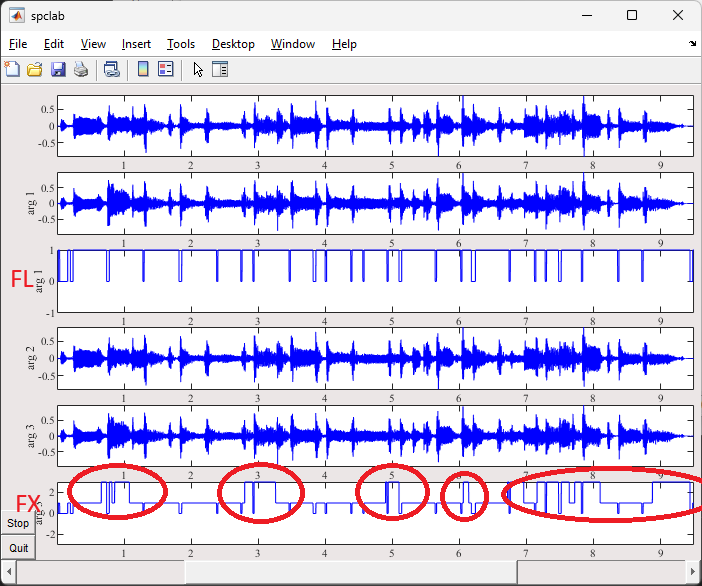The height and width of the screenshot is (586, 702).
Task: Print the figure using the printer icon
Action: point(81,69)
